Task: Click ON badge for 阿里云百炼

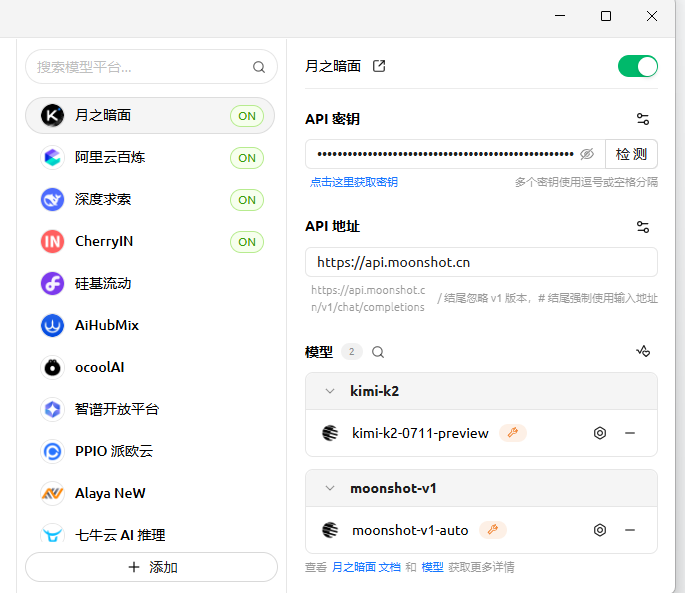Action: pyautogui.click(x=247, y=158)
